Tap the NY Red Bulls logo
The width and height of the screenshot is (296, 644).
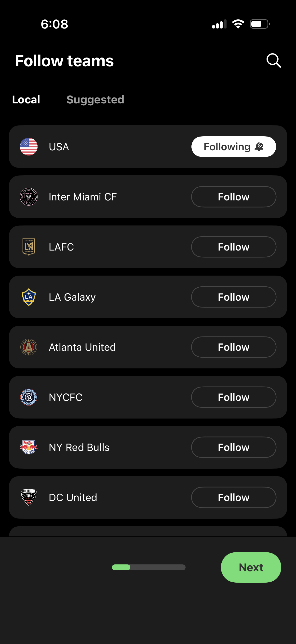coord(29,447)
